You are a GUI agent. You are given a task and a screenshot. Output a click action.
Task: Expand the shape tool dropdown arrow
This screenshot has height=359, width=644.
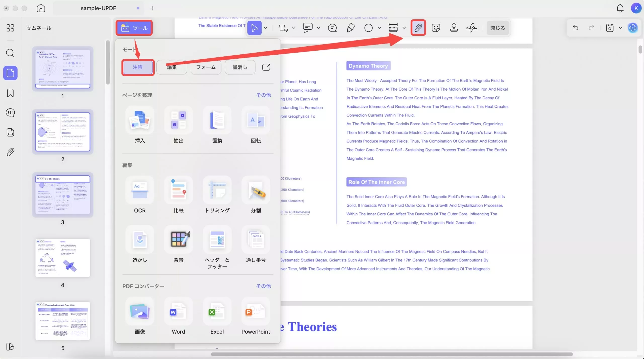[x=379, y=28]
